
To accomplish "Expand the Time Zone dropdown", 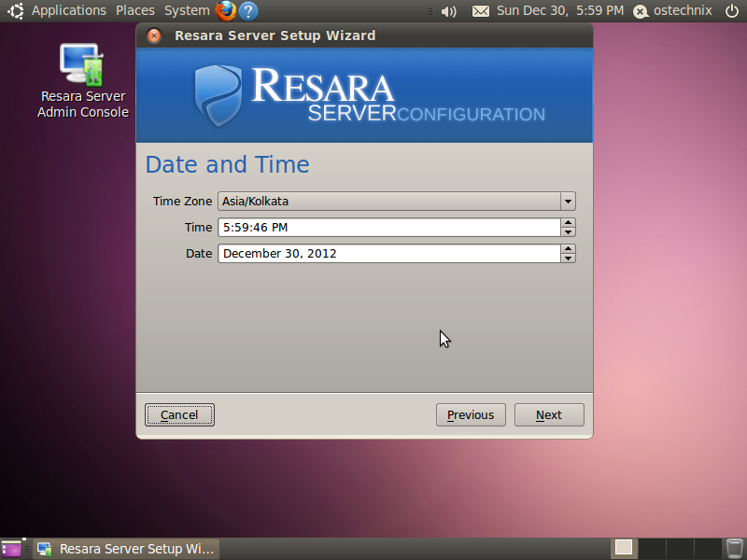I will (x=568, y=201).
